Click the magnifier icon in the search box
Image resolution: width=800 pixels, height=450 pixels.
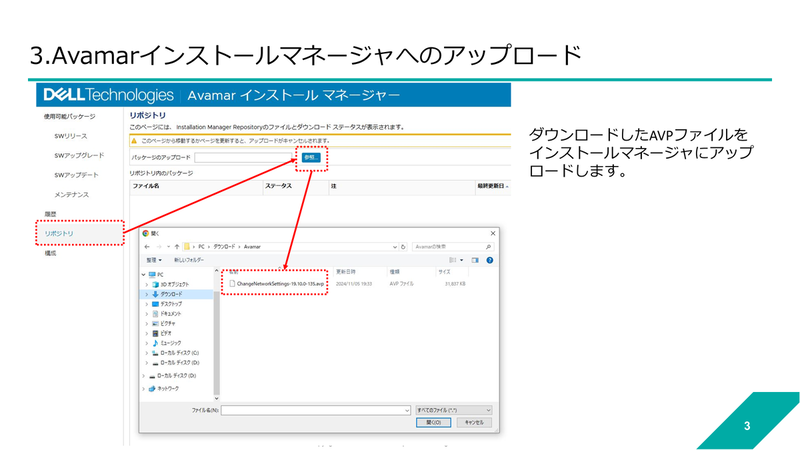[x=488, y=247]
